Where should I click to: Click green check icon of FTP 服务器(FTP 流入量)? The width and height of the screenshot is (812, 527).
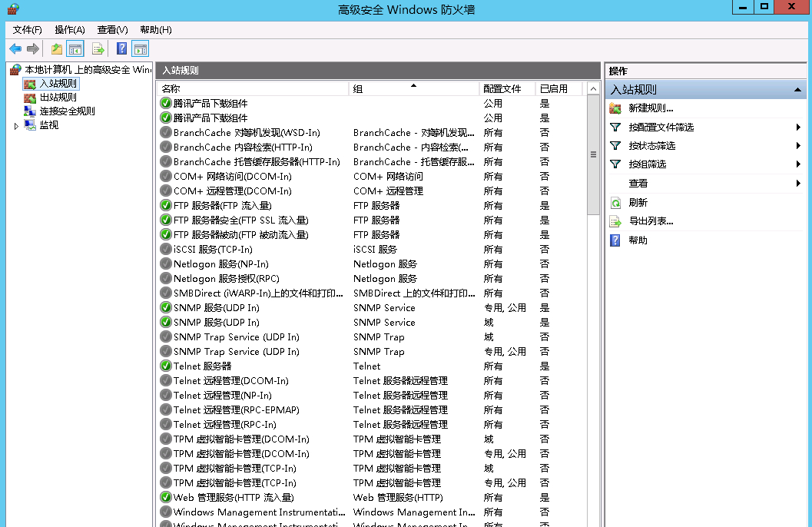coord(166,206)
